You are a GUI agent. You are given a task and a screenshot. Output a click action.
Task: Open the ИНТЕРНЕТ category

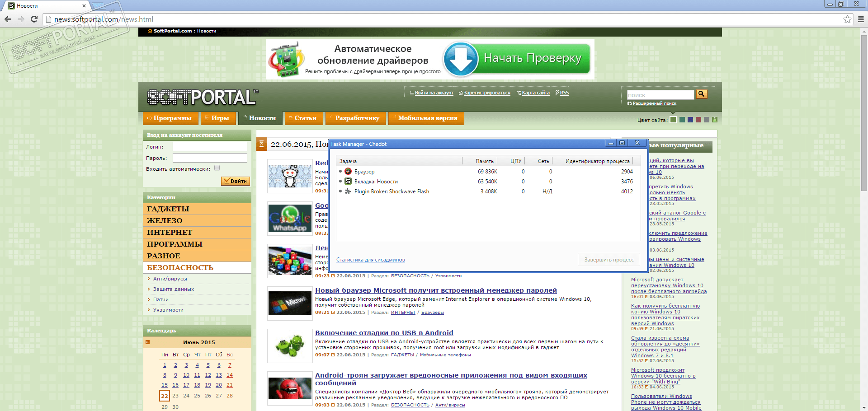click(197, 233)
